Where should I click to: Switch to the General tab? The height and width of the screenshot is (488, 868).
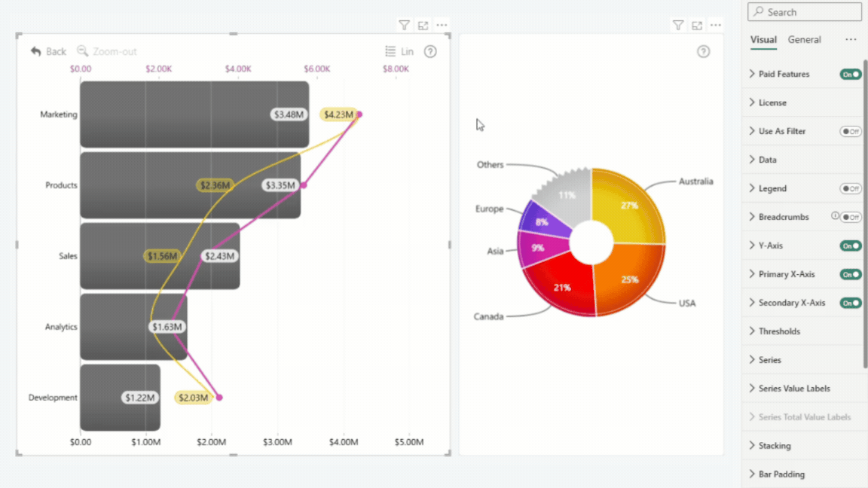click(805, 39)
